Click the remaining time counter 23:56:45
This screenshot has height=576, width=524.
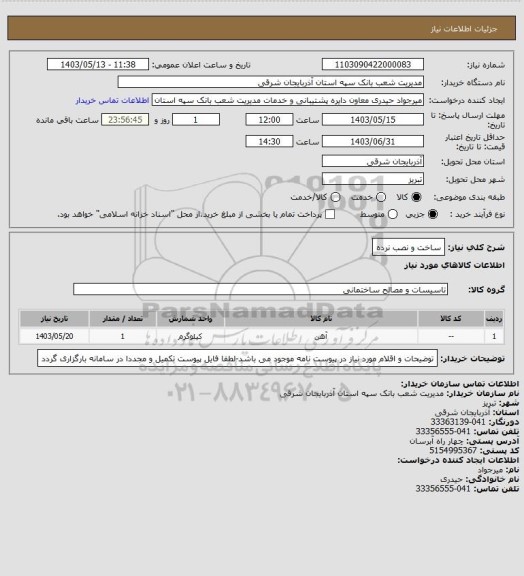coord(125,120)
